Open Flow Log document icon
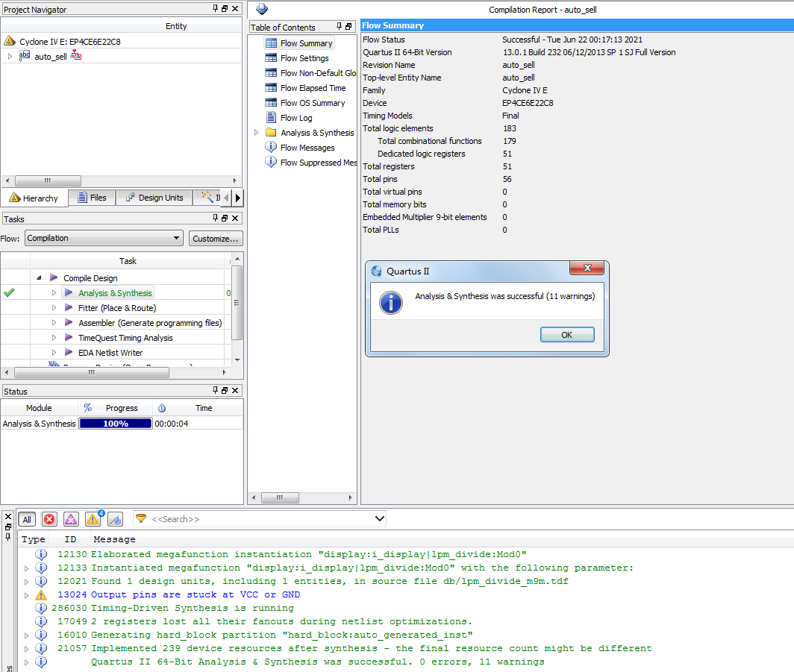 [271, 118]
